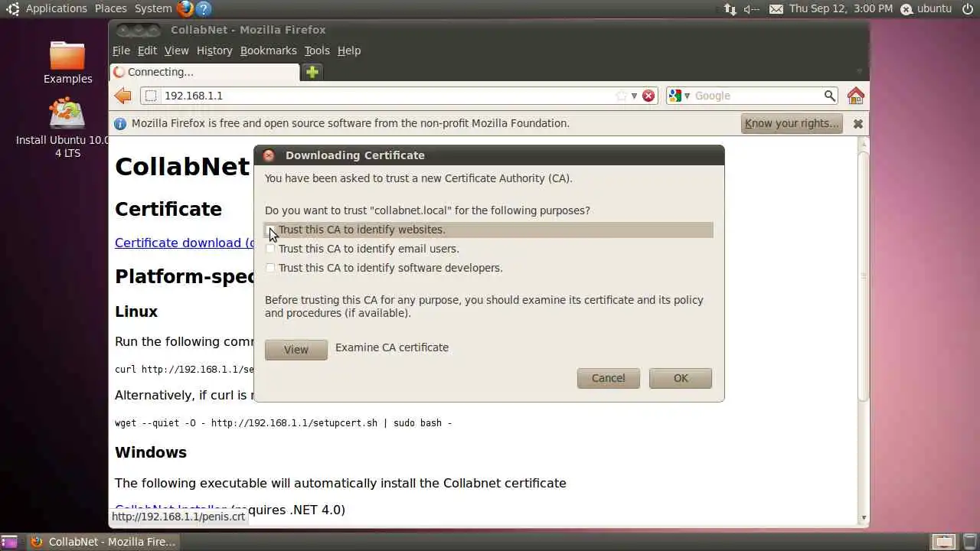Screen dimensions: 980x551
Task: Open the System menu in top panel
Action: [153, 8]
